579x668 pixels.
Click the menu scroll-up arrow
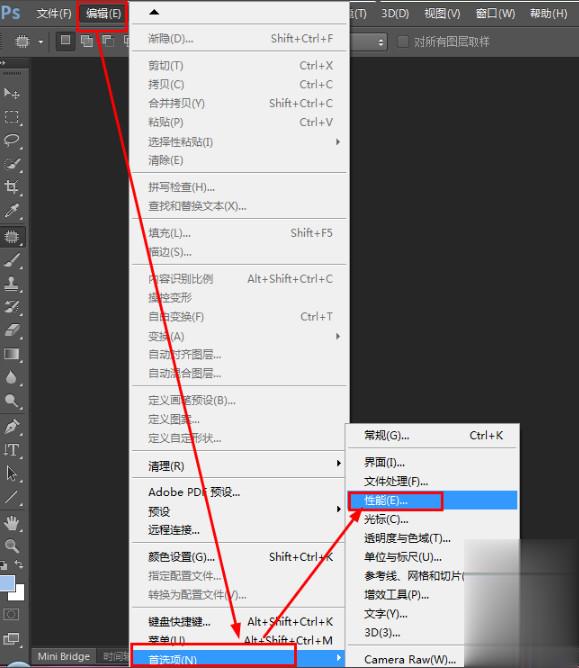coord(154,12)
